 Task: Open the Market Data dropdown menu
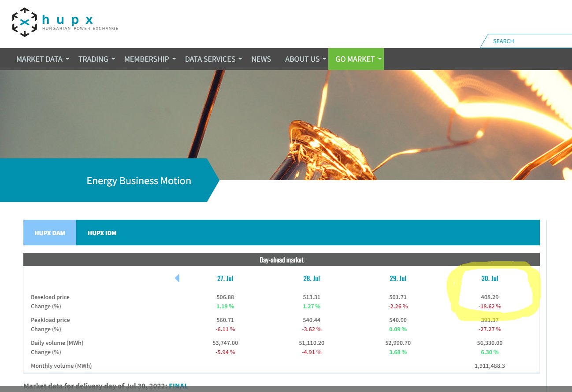tap(42, 59)
